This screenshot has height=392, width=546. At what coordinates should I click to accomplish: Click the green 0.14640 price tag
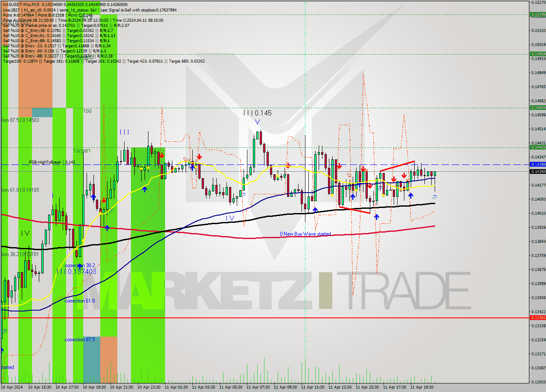tap(537, 108)
